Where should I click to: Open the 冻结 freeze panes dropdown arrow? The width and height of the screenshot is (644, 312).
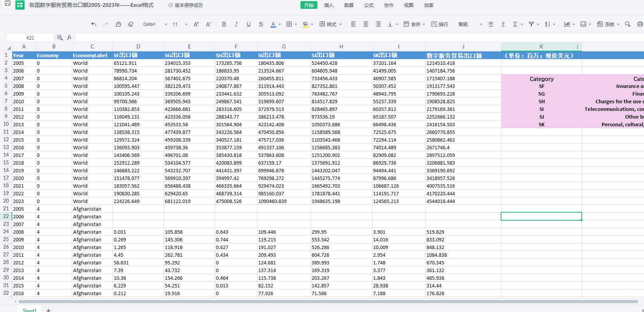coord(618,25)
